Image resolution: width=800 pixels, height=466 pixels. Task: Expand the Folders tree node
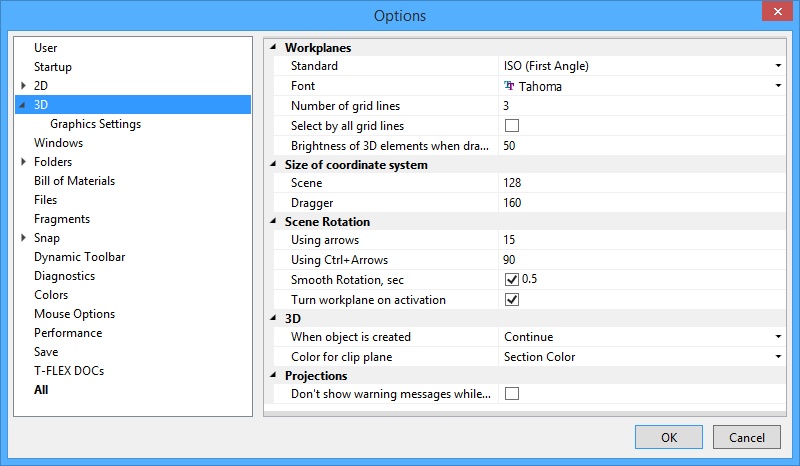23,162
